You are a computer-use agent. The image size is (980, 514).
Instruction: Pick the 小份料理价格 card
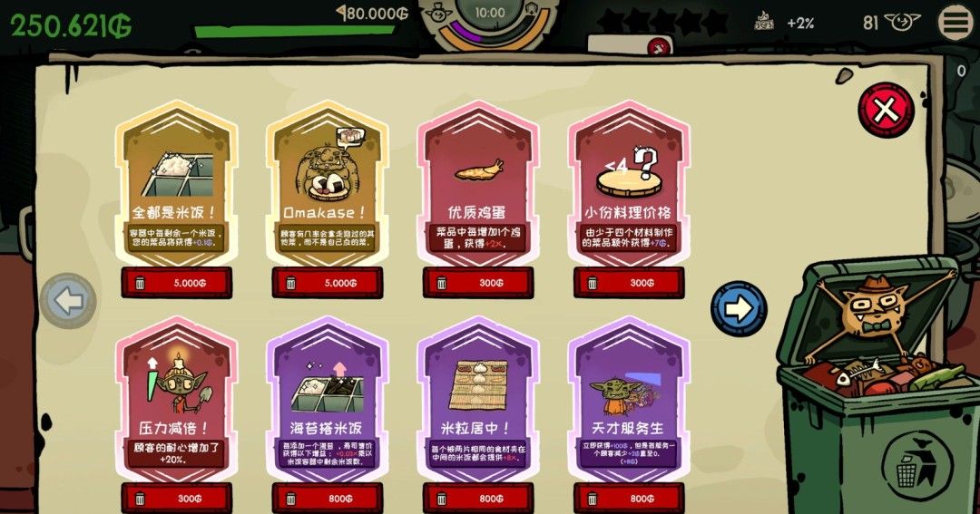[x=629, y=185]
